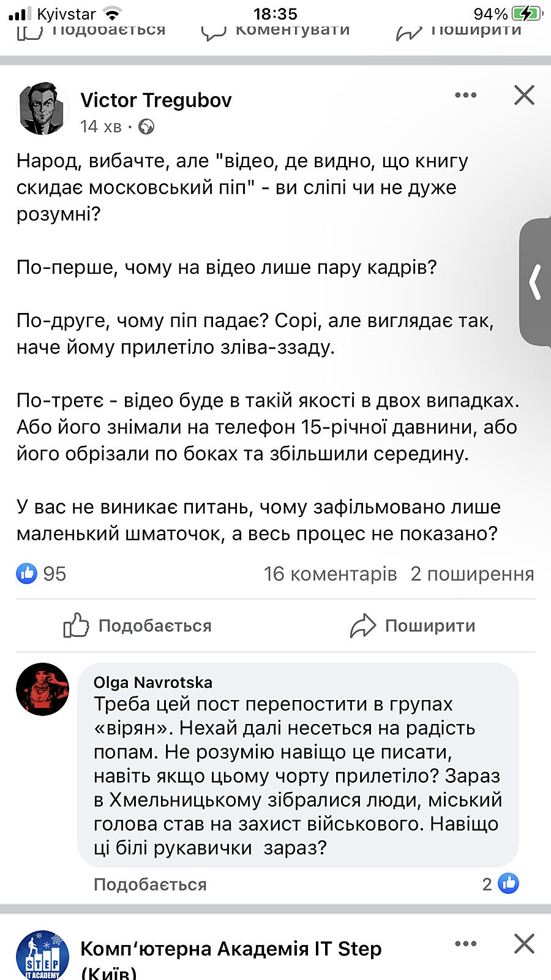
Task: Like Victor Tregubov's post
Action: click(x=138, y=625)
